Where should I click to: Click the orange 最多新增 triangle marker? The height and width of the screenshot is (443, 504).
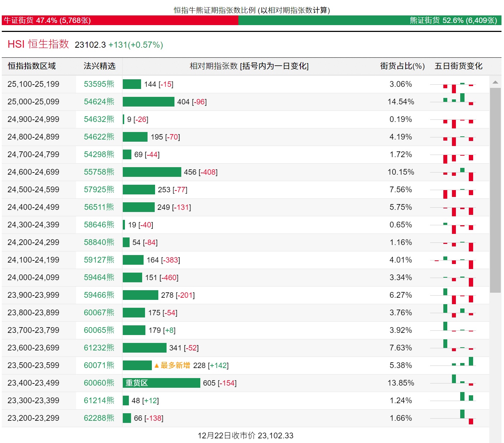(157, 366)
